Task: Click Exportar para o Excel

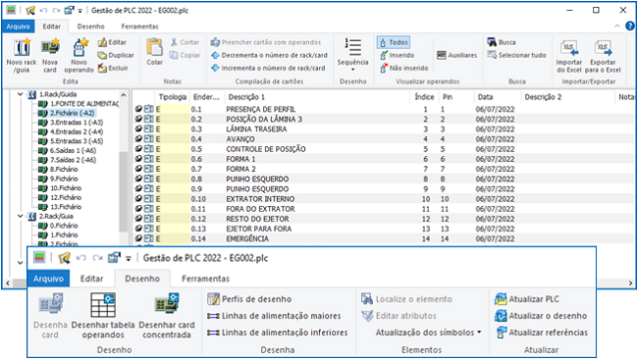Action: 603,56
